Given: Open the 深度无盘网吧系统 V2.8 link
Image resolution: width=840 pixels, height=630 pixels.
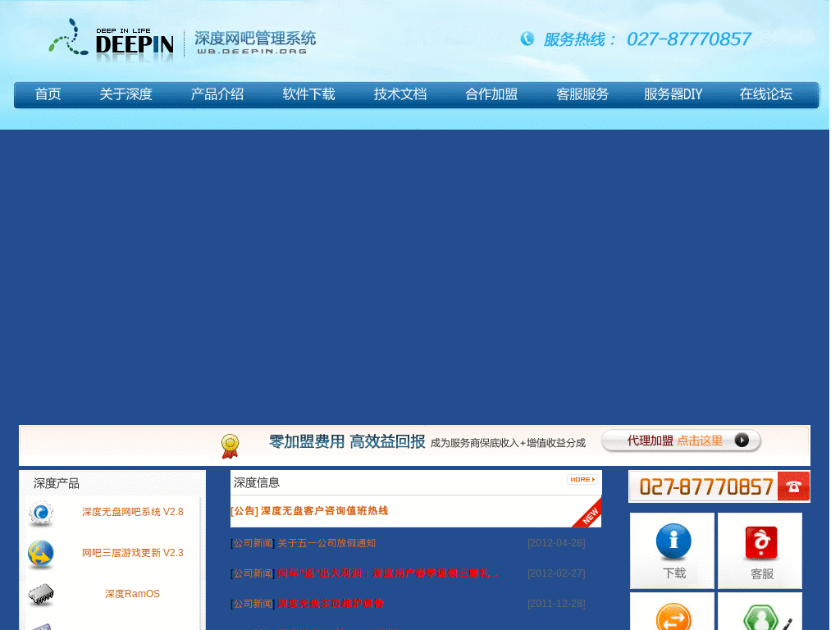Looking at the screenshot, I should (132, 512).
